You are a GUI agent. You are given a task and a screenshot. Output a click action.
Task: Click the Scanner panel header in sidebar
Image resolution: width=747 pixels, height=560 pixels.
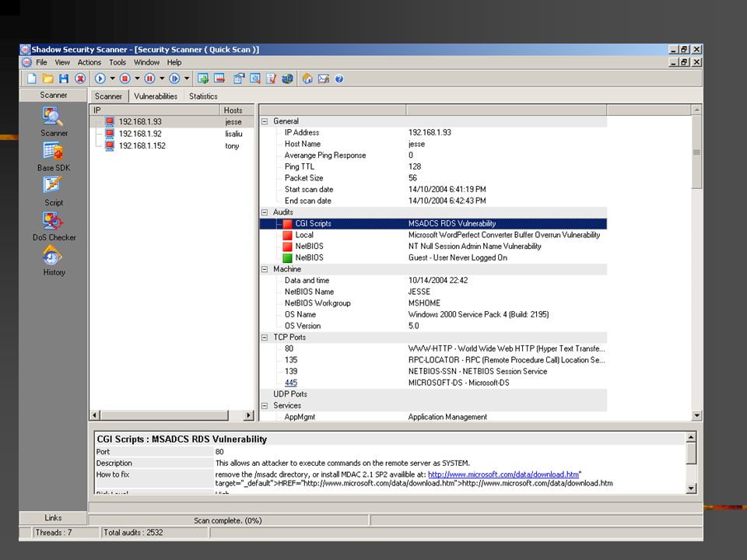click(53, 95)
